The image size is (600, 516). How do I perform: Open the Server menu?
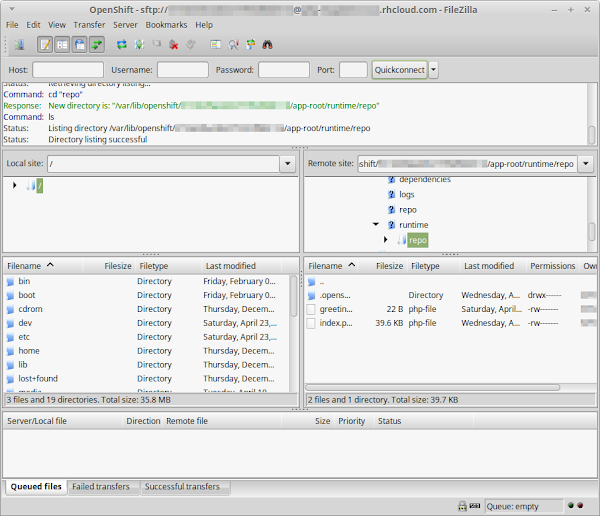pyautogui.click(x=125, y=25)
